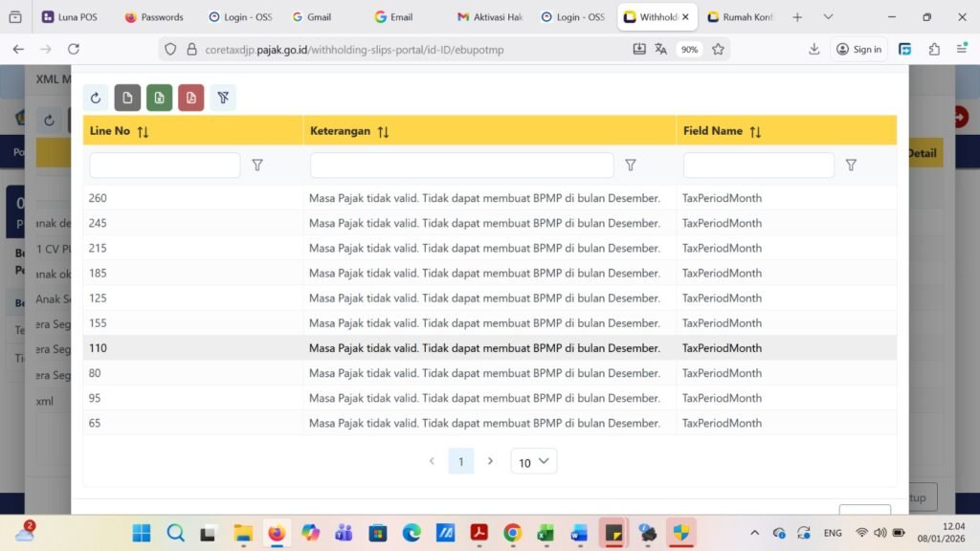Click the gray document export icon
Image resolution: width=980 pixels, height=551 pixels.
[127, 98]
